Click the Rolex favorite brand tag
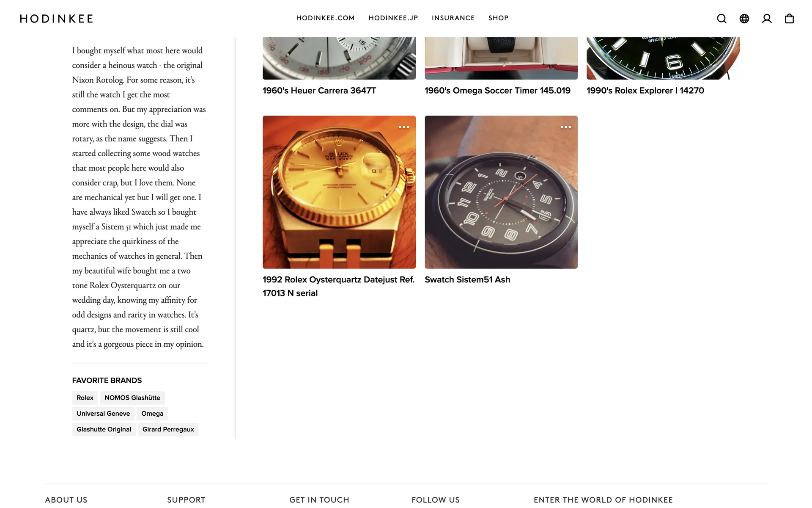 coord(85,398)
